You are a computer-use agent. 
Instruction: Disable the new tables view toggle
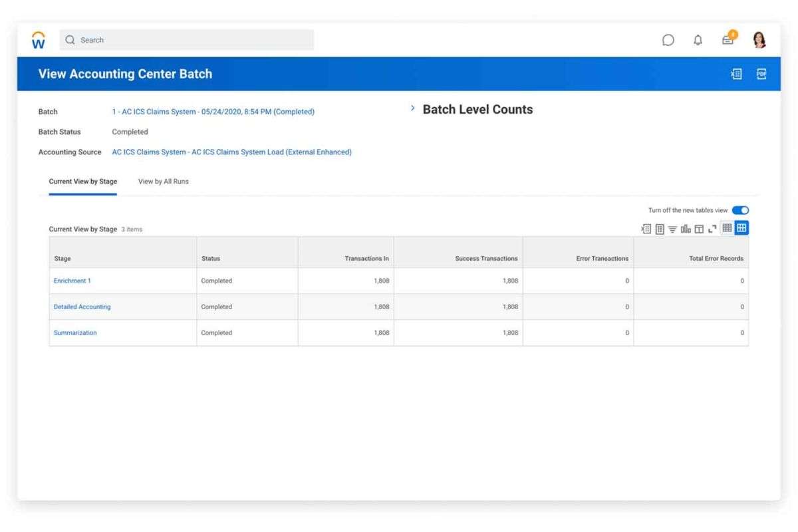[740, 209]
